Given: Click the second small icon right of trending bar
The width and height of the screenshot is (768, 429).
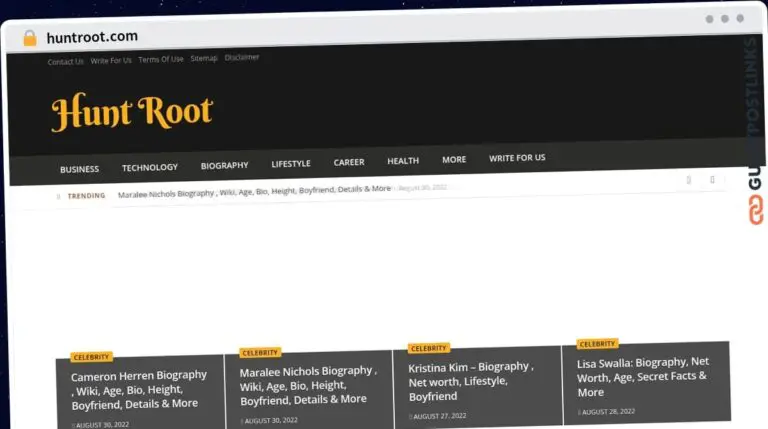Looking at the screenshot, I should point(712,180).
